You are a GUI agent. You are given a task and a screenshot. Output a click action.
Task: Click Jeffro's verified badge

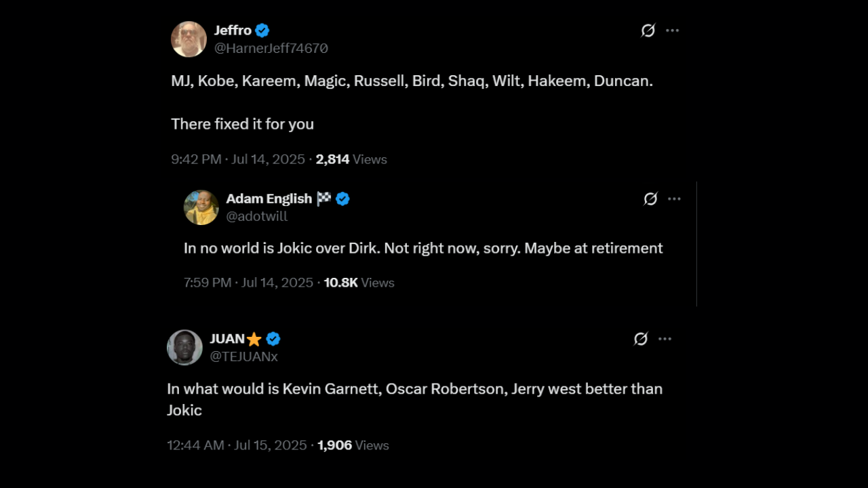point(262,30)
